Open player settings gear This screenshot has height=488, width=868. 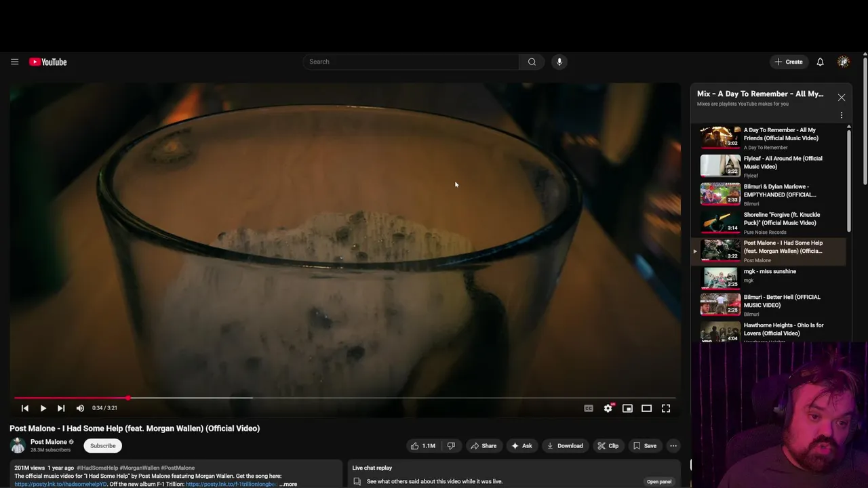[x=608, y=408]
